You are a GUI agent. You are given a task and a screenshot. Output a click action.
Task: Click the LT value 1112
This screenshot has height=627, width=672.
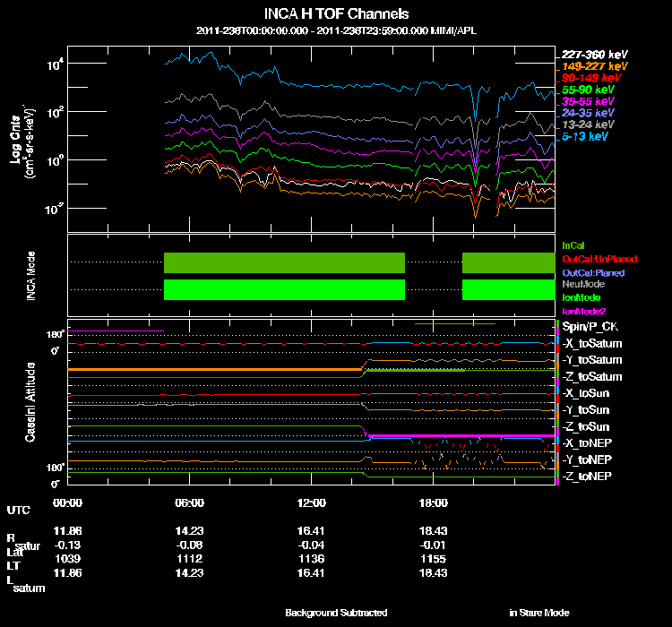[x=189, y=559]
